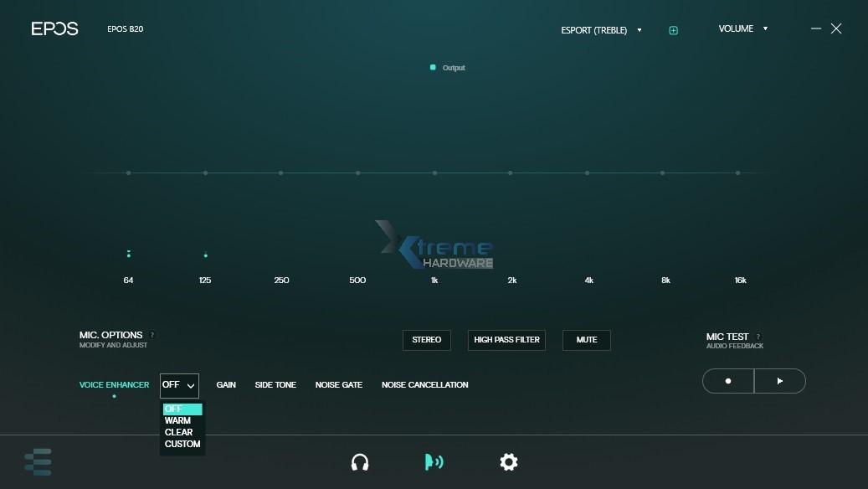Open the settings gear page
The width and height of the screenshot is (868, 489).
click(x=508, y=462)
